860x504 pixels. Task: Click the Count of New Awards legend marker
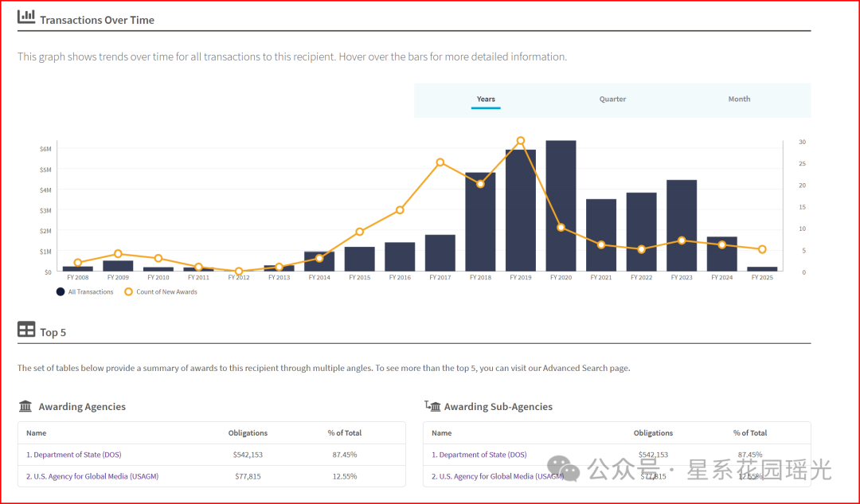tap(129, 291)
